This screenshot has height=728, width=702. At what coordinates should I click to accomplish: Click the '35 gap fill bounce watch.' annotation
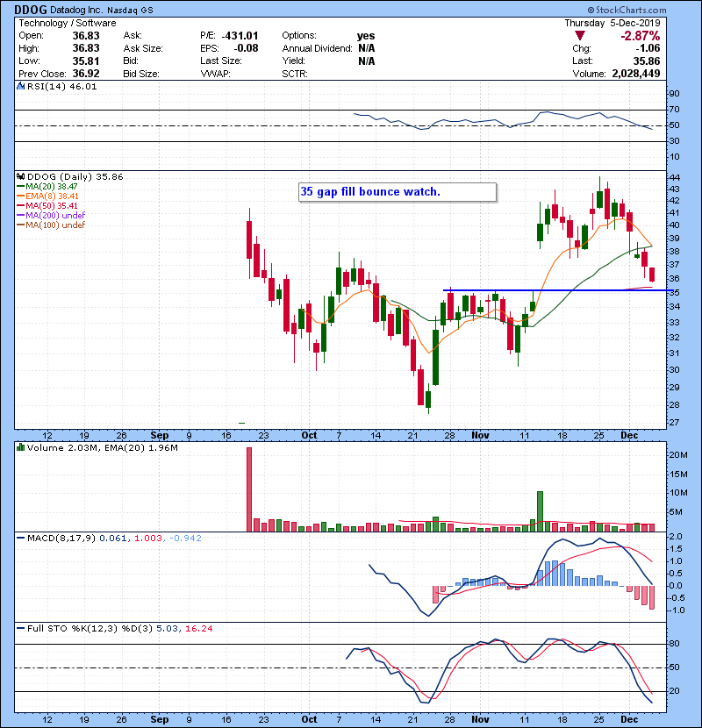[x=369, y=192]
